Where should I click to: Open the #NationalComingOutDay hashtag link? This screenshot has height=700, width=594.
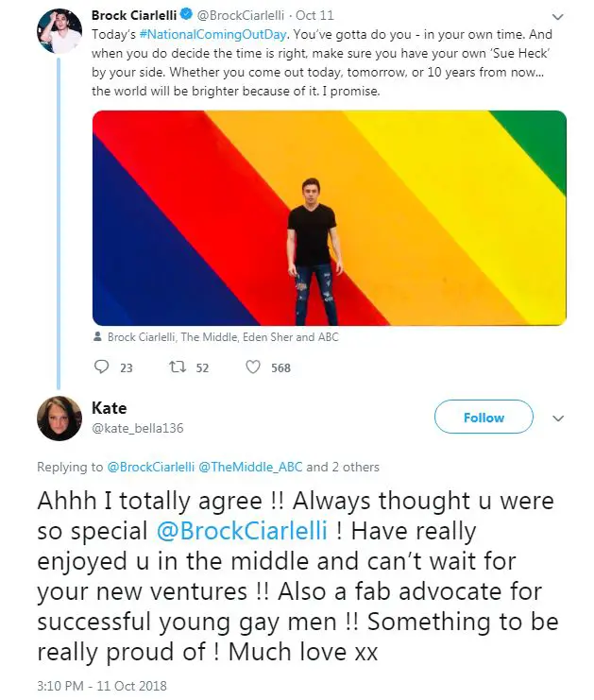coord(212,34)
